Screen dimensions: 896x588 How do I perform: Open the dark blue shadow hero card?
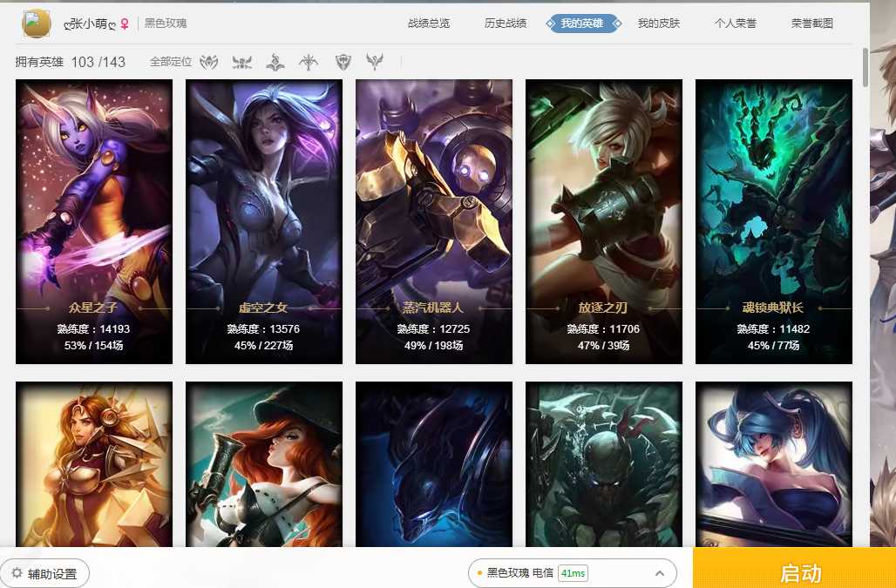point(434,464)
